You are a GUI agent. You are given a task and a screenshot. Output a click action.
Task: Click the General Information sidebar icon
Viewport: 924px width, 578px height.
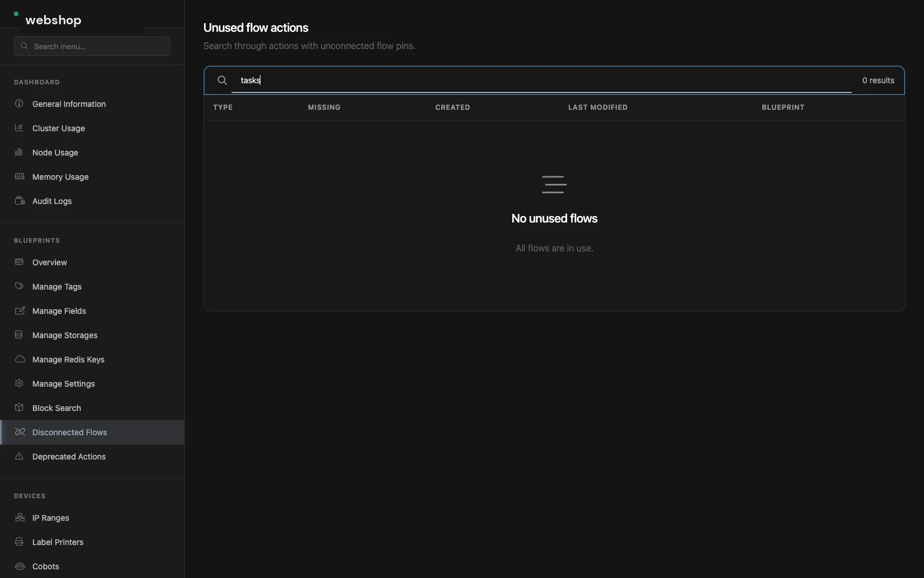click(19, 103)
